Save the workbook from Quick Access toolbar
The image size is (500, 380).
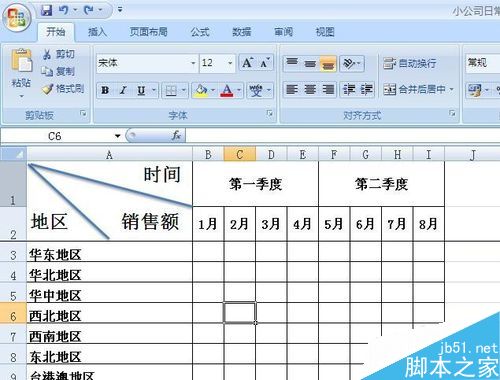click(x=47, y=10)
